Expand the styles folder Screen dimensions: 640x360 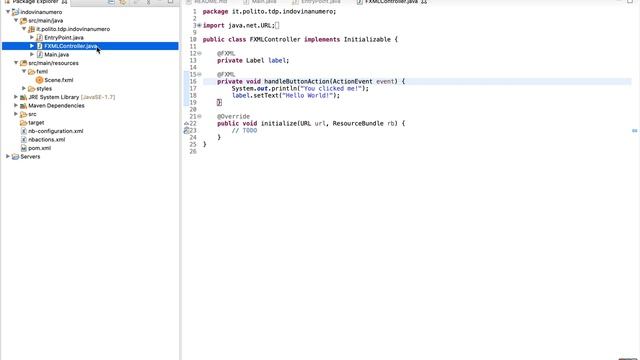24,89
